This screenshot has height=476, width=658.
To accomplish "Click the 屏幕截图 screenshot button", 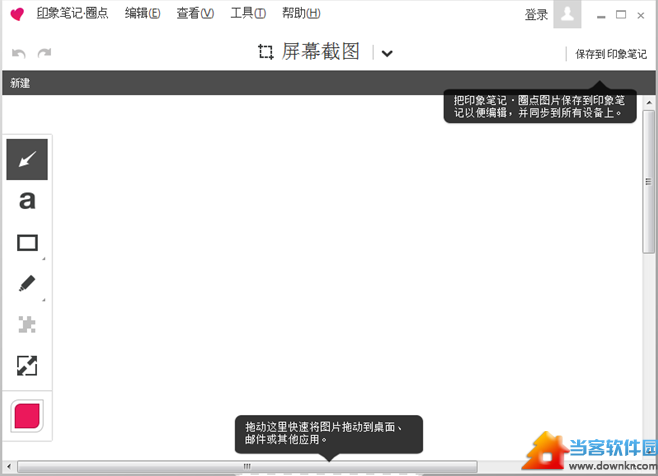I will 321,52.
